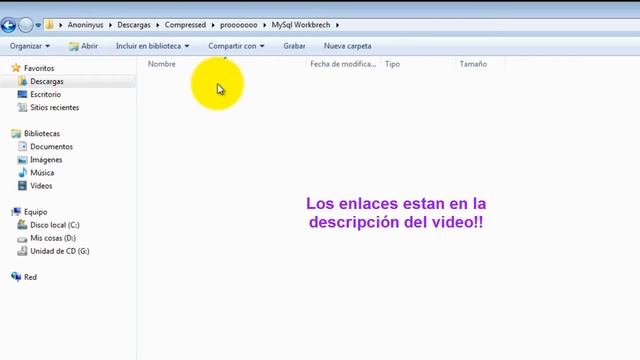Click the Documentos library icon
The width and height of the screenshot is (640, 360).
(x=22, y=147)
